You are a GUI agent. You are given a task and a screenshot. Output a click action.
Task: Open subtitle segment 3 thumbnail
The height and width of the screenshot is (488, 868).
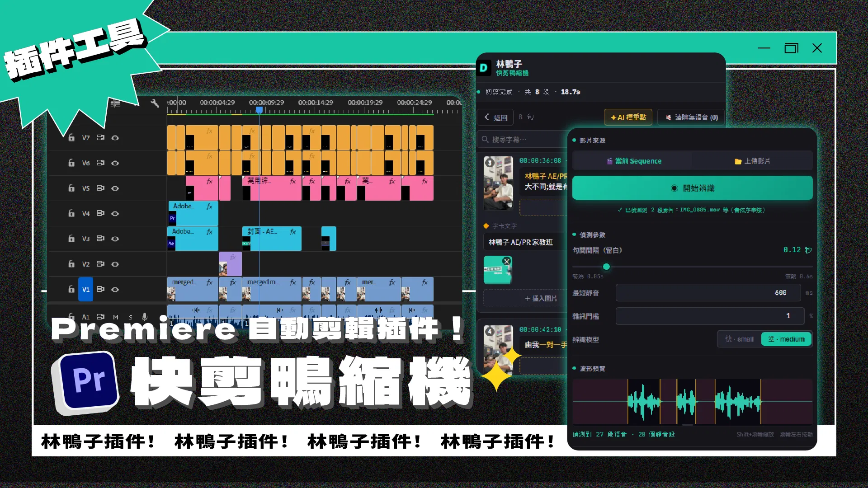point(498,183)
